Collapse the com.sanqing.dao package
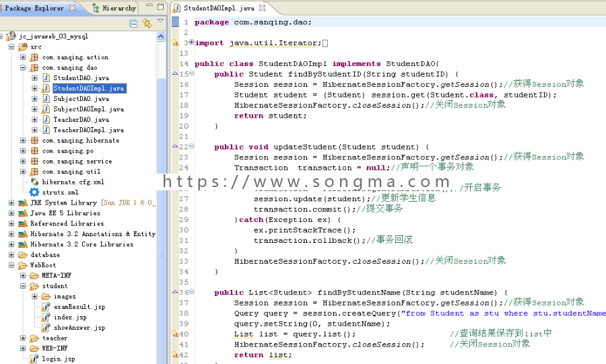 pos(23,67)
